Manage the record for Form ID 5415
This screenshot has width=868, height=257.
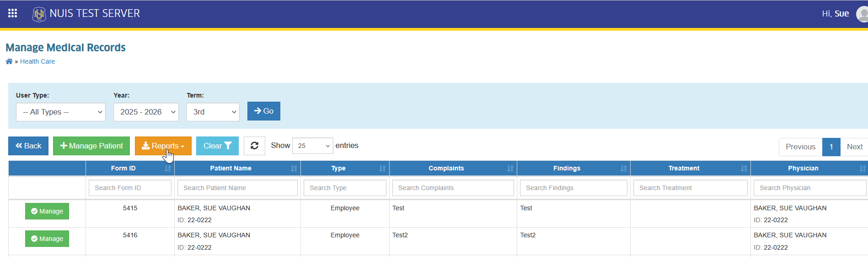coord(47,211)
